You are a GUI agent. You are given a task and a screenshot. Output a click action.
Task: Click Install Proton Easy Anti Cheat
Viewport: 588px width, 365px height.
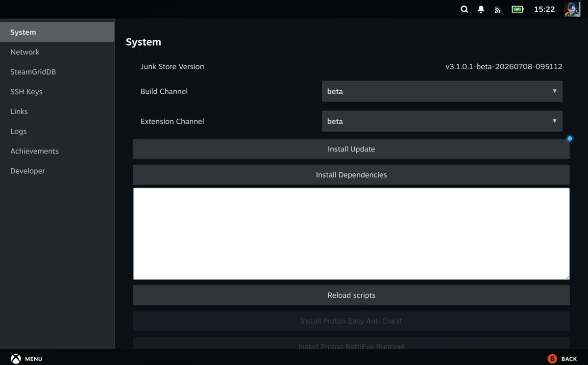351,321
